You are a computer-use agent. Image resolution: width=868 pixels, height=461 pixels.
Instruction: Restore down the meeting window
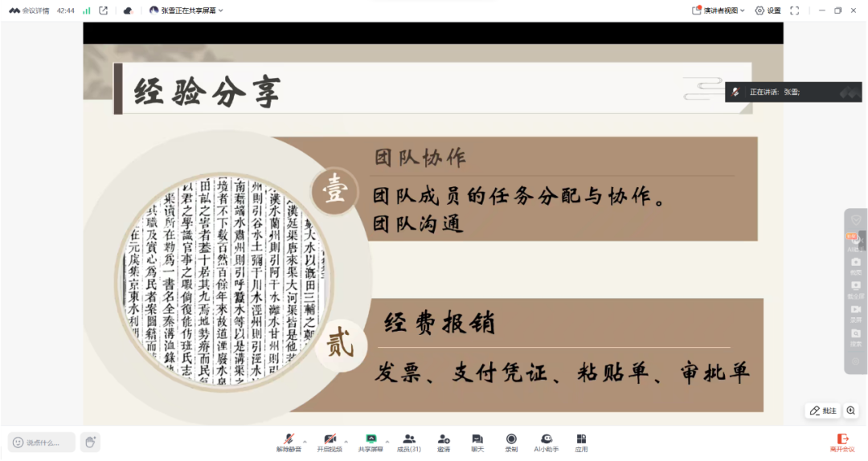point(837,10)
